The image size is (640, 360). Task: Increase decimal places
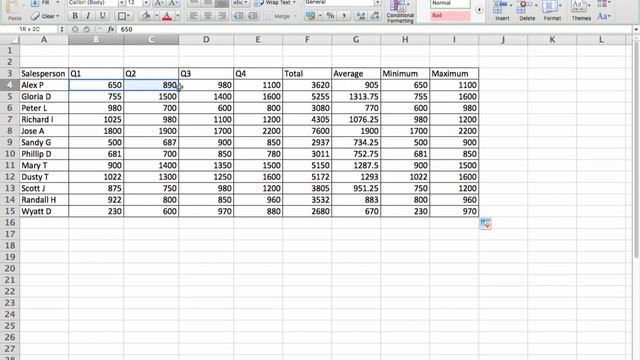pyautogui.click(x=360, y=16)
